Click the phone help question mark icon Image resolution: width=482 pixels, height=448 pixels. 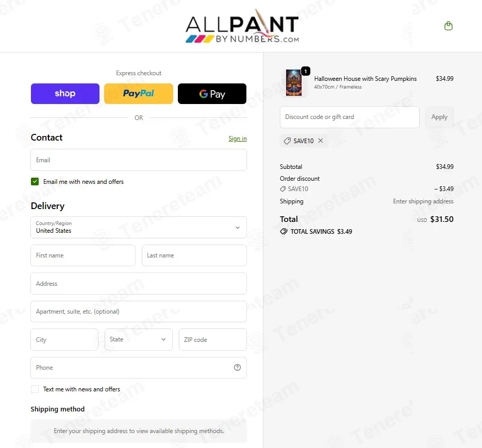point(237,368)
